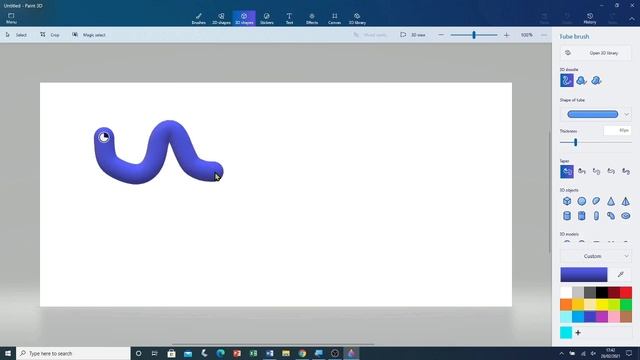
Task: Select the fourth taper option
Action: pos(611,171)
